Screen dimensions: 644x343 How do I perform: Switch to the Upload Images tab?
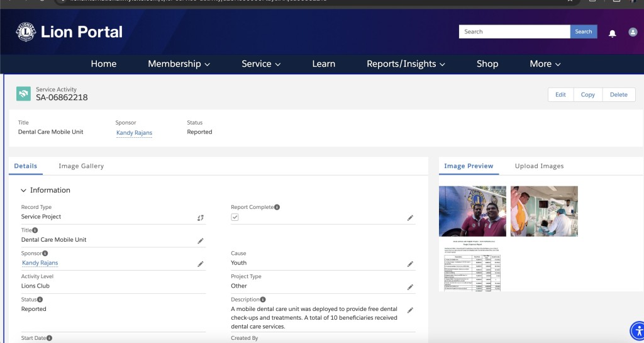click(539, 166)
